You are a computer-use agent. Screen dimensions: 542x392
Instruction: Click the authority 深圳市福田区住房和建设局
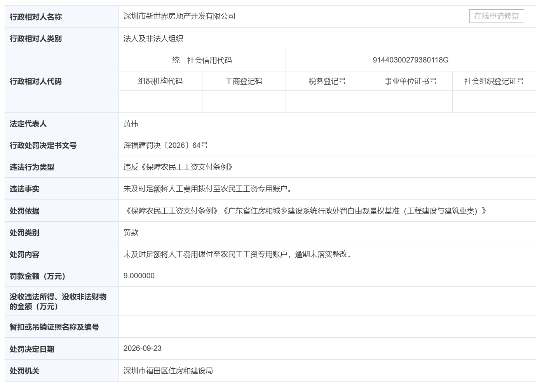click(x=168, y=371)
